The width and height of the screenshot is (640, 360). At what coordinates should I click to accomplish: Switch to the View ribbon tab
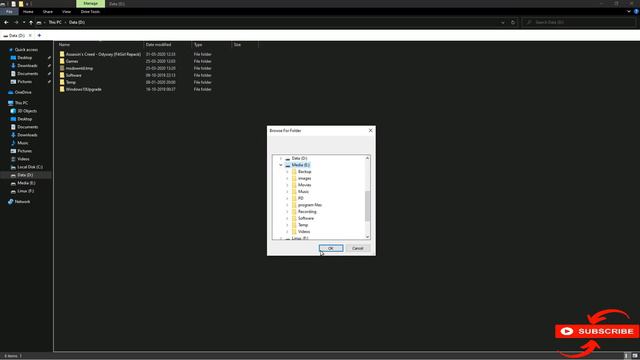pos(67,12)
